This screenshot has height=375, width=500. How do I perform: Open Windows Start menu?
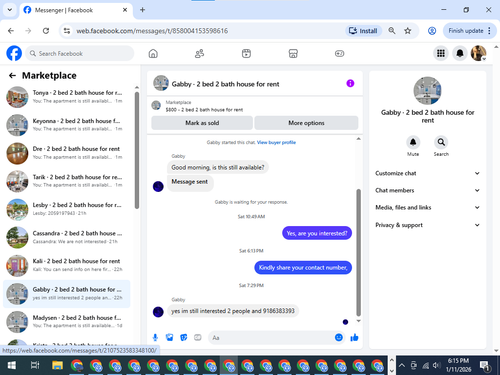pos(12,366)
